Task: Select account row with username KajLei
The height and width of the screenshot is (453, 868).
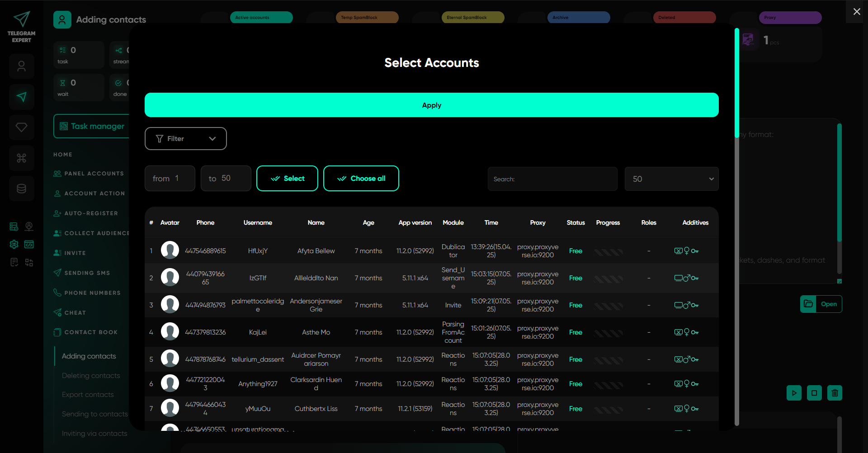Action: click(258, 332)
